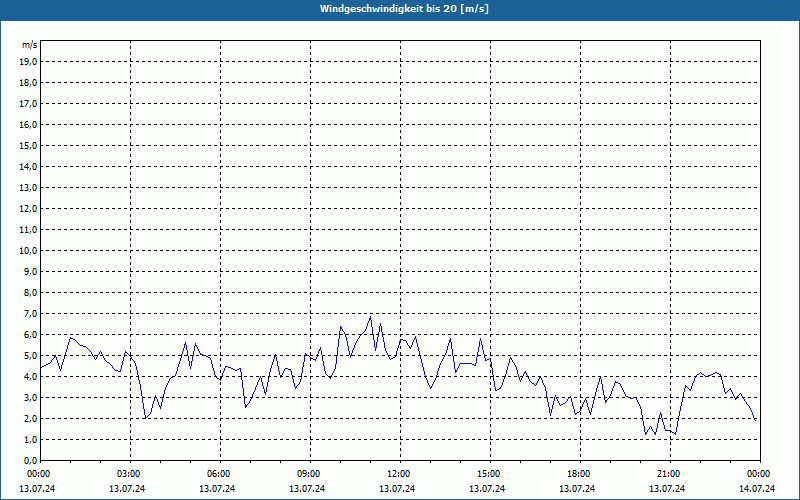Click the 06:00 time label
Image resolution: width=800 pixels, height=500 pixels.
219,474
